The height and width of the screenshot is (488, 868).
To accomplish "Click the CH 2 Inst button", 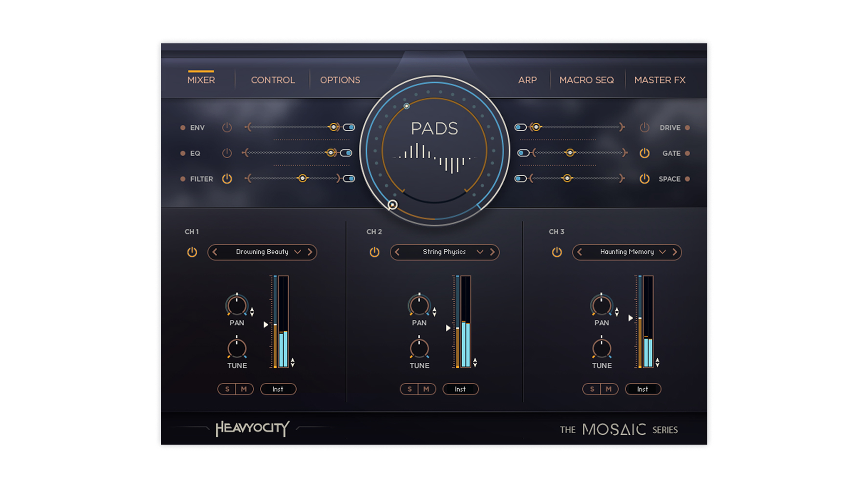I will pyautogui.click(x=460, y=389).
